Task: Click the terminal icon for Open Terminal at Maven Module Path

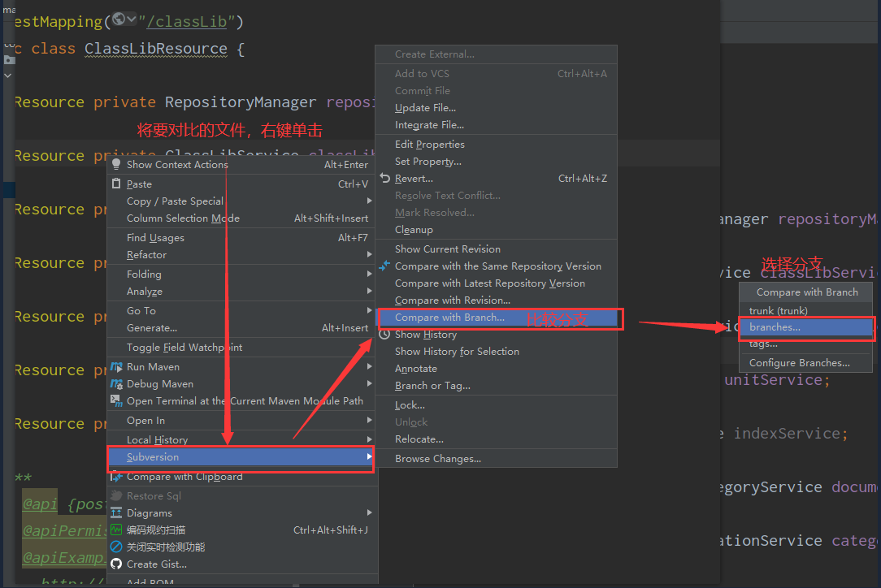Action: pyautogui.click(x=116, y=400)
